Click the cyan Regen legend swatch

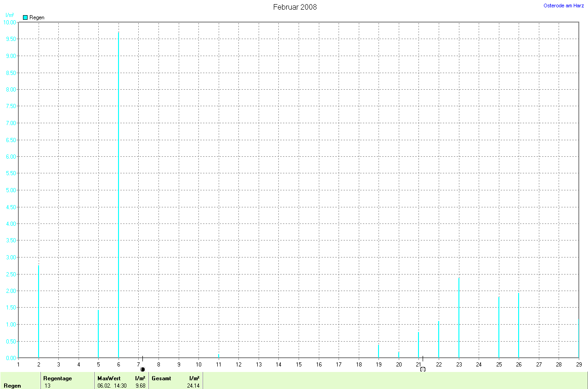pos(25,17)
